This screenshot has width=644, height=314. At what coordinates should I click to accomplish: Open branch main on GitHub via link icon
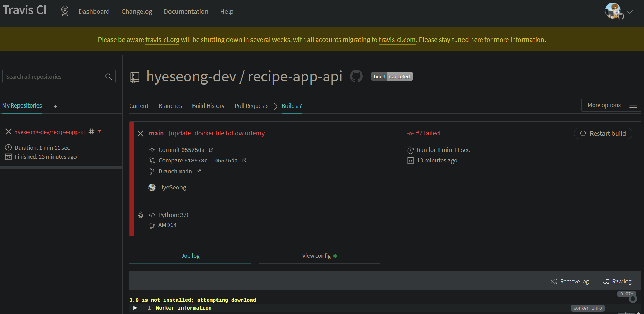[x=198, y=171]
